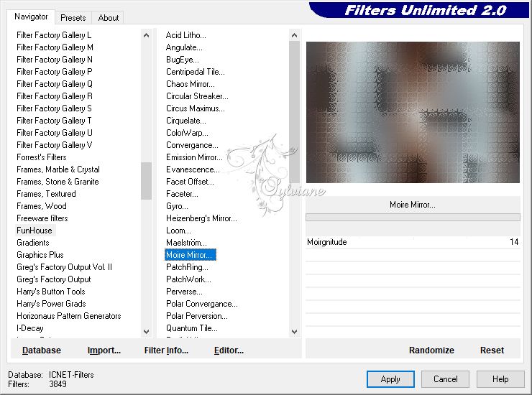Click the category list scrollbar thumb
This screenshot has height=395, width=532.
[146, 181]
